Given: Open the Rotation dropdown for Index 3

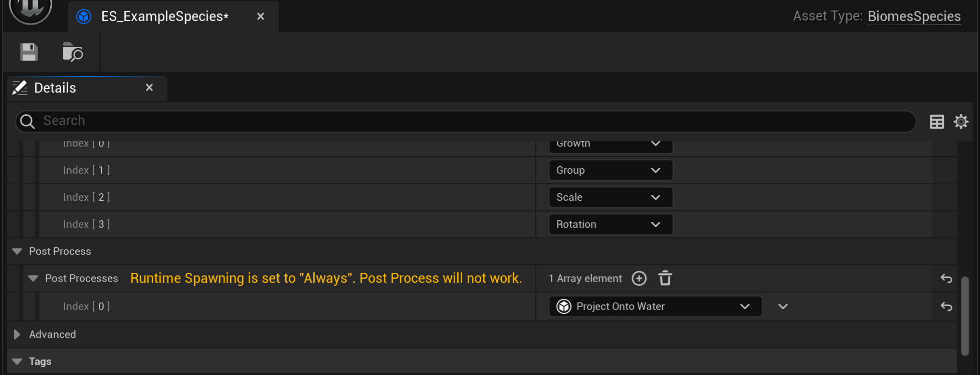Looking at the screenshot, I should pos(610,224).
